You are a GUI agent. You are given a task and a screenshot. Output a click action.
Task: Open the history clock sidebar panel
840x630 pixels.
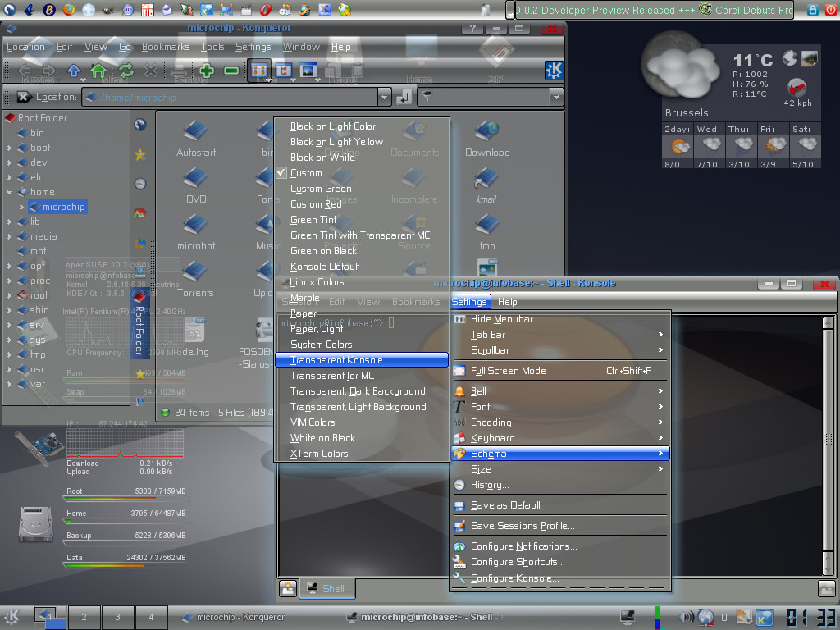(x=140, y=184)
